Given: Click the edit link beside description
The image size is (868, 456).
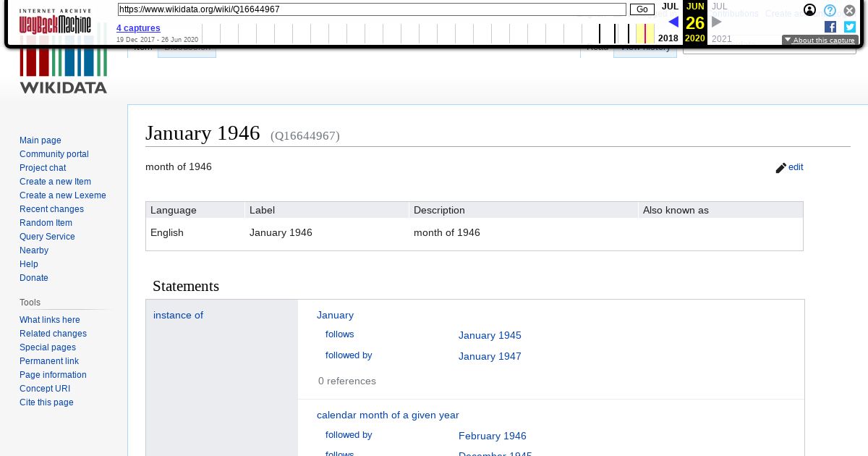Looking at the screenshot, I should (796, 167).
